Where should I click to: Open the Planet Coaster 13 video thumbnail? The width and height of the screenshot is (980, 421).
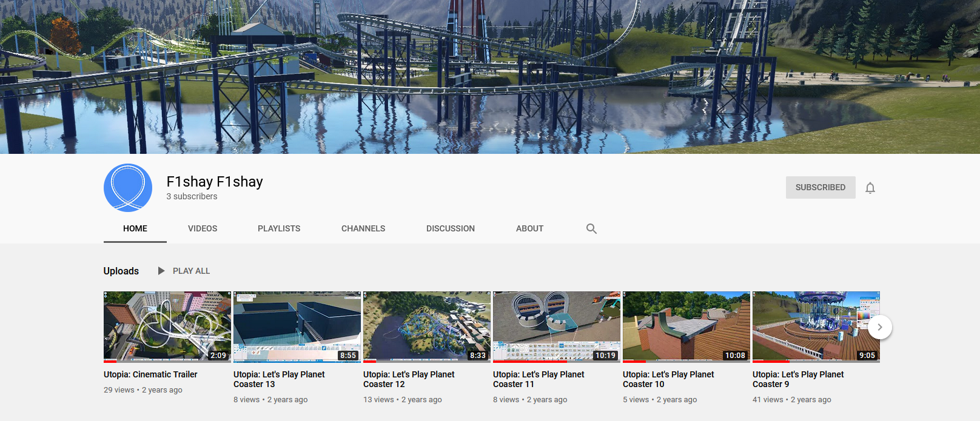click(x=297, y=327)
